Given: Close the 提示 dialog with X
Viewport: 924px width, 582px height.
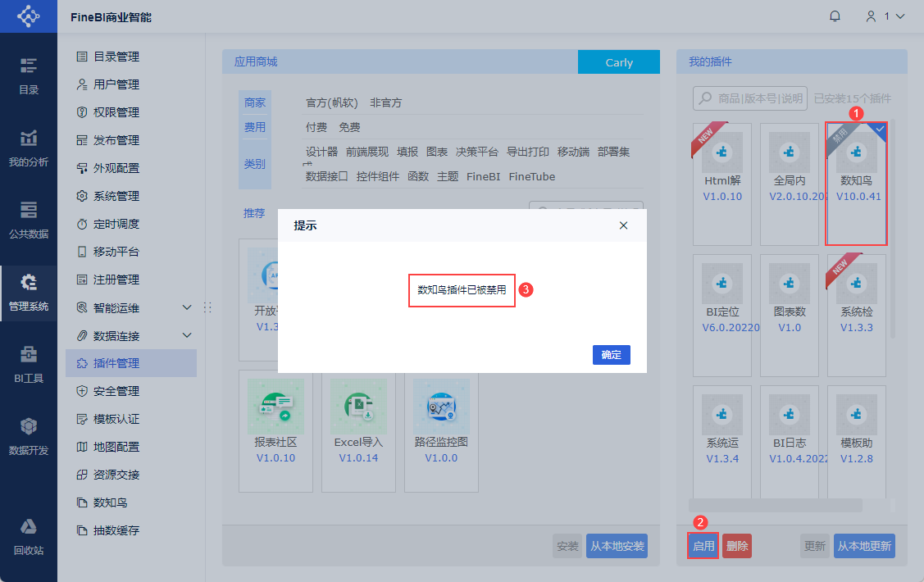Looking at the screenshot, I should pyautogui.click(x=623, y=225).
